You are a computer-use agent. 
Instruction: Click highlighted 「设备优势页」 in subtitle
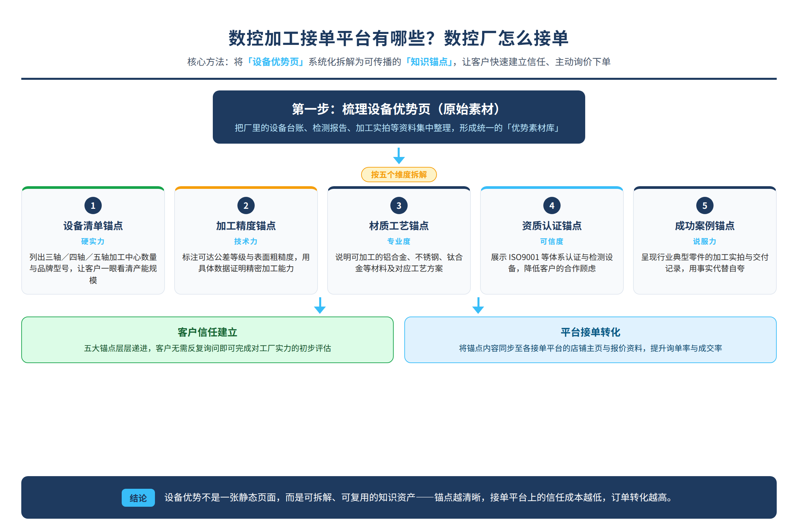[x=276, y=62]
